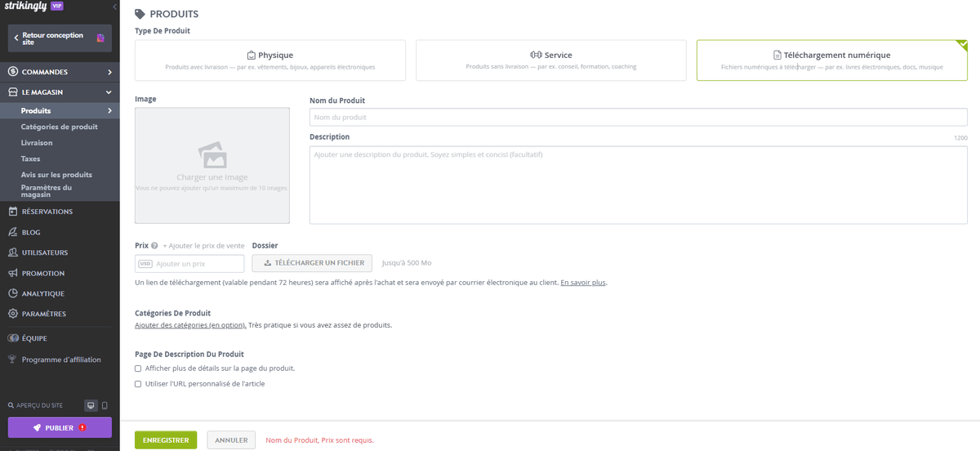Click the VIP badge next to logo
Image resolution: width=980 pixels, height=451 pixels.
(x=56, y=6)
